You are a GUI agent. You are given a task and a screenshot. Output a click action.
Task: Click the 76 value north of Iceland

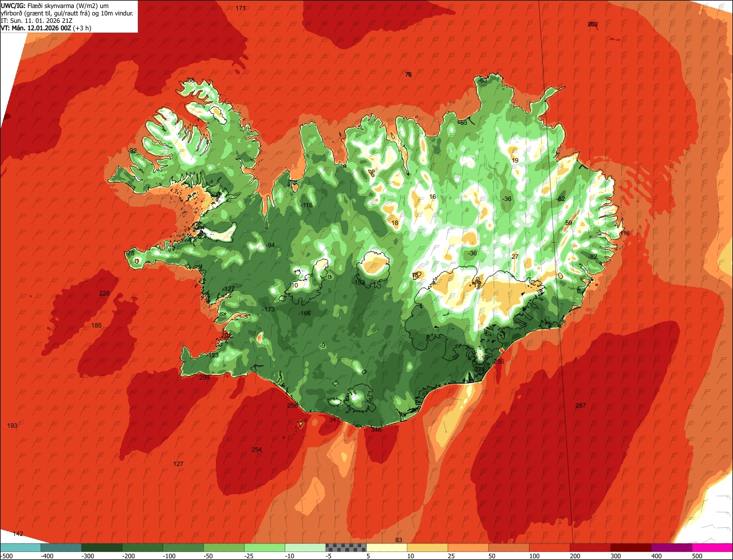point(408,74)
